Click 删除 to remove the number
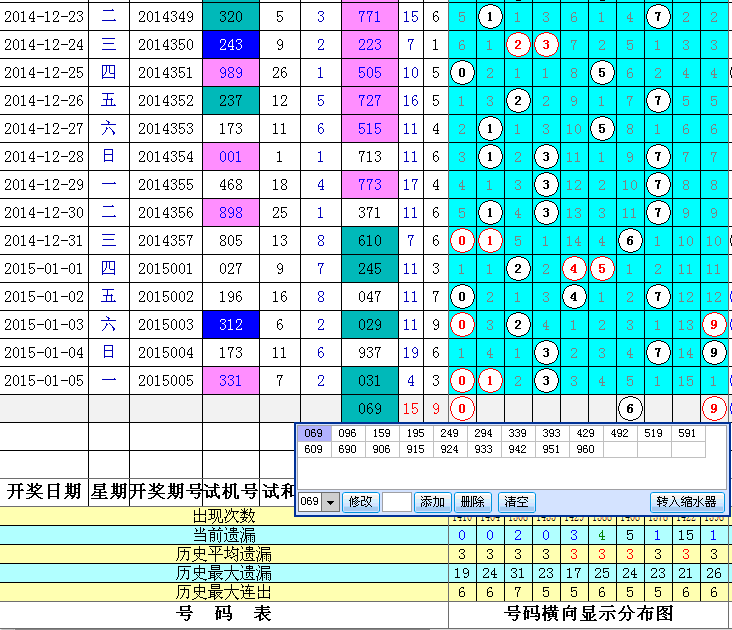Viewport: 732px width, 630px height. click(x=473, y=502)
